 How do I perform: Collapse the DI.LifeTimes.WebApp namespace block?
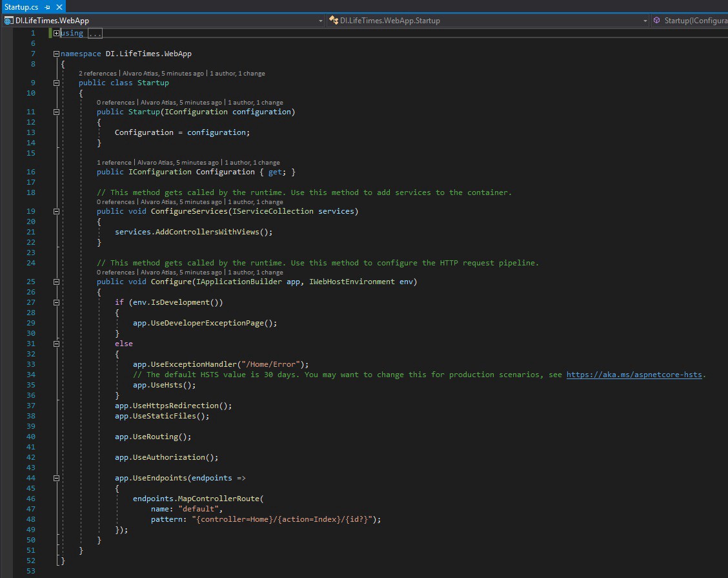(x=57, y=54)
